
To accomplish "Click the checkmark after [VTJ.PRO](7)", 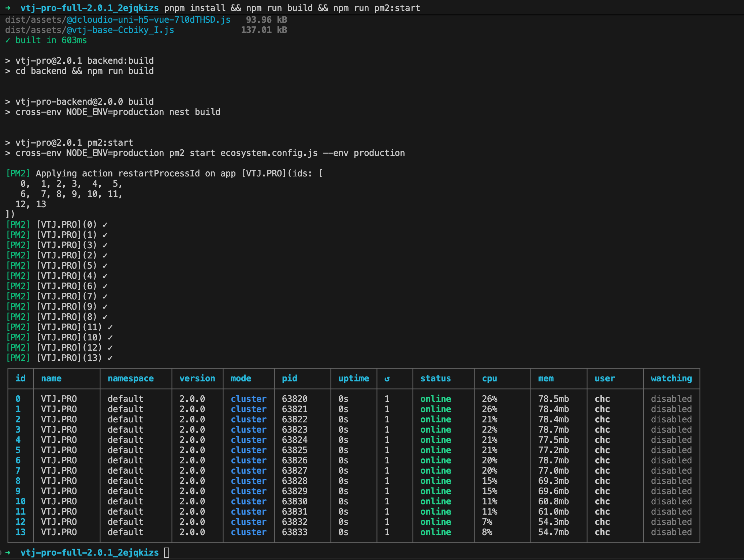I will (105, 296).
